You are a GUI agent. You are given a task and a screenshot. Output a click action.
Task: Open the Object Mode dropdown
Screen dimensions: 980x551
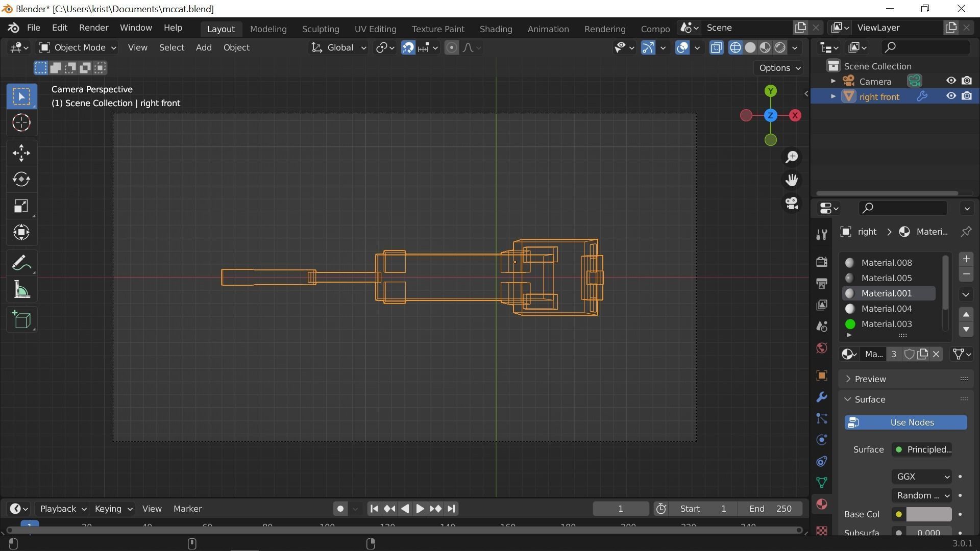tap(78, 47)
